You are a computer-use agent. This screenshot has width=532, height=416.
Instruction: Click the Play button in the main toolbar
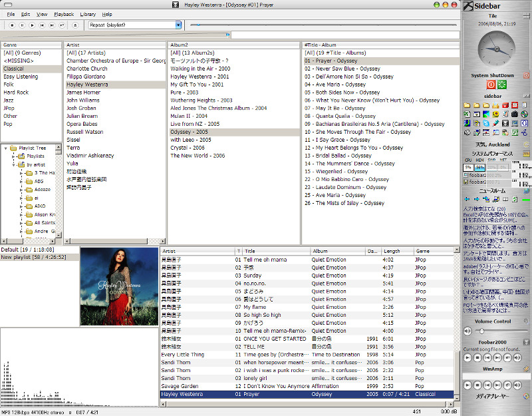click(x=32, y=25)
